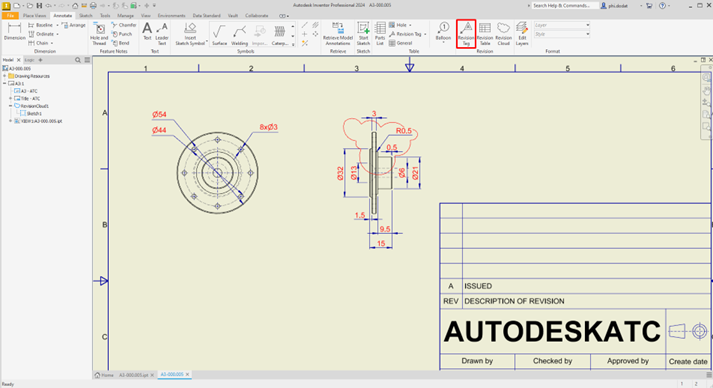Open the model browser hamburger menu

point(87,60)
